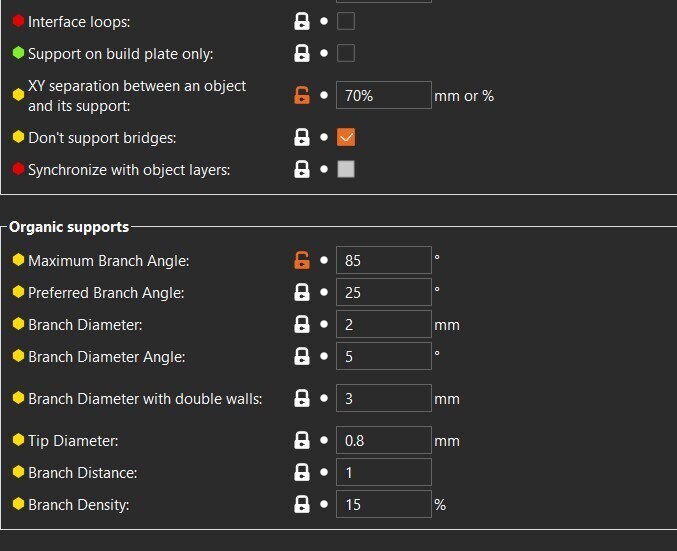Click the lock icon for Support on build plate only
677x551 pixels.
[x=301, y=53]
